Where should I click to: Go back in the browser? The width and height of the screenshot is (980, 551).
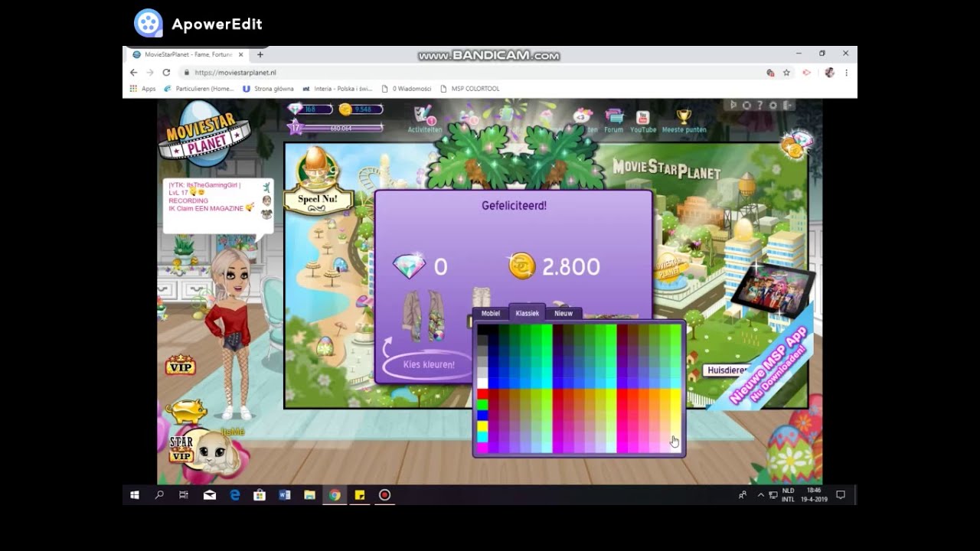click(133, 73)
